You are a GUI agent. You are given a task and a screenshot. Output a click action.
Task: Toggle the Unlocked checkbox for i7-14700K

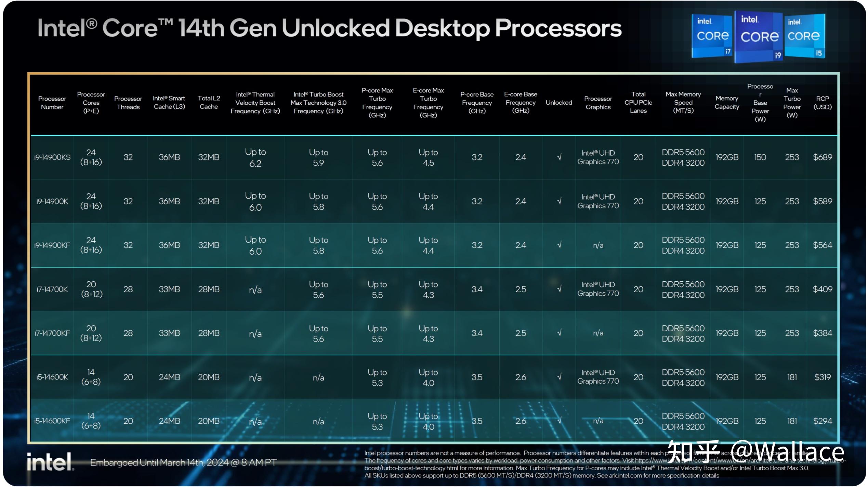(x=560, y=288)
